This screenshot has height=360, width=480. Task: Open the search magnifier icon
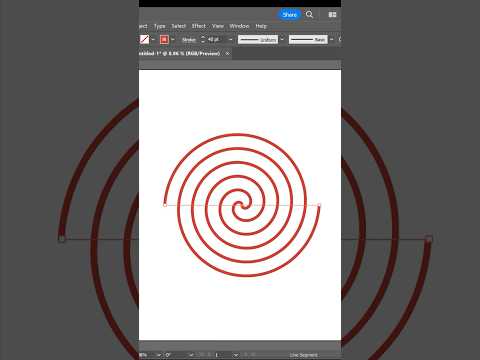309,14
